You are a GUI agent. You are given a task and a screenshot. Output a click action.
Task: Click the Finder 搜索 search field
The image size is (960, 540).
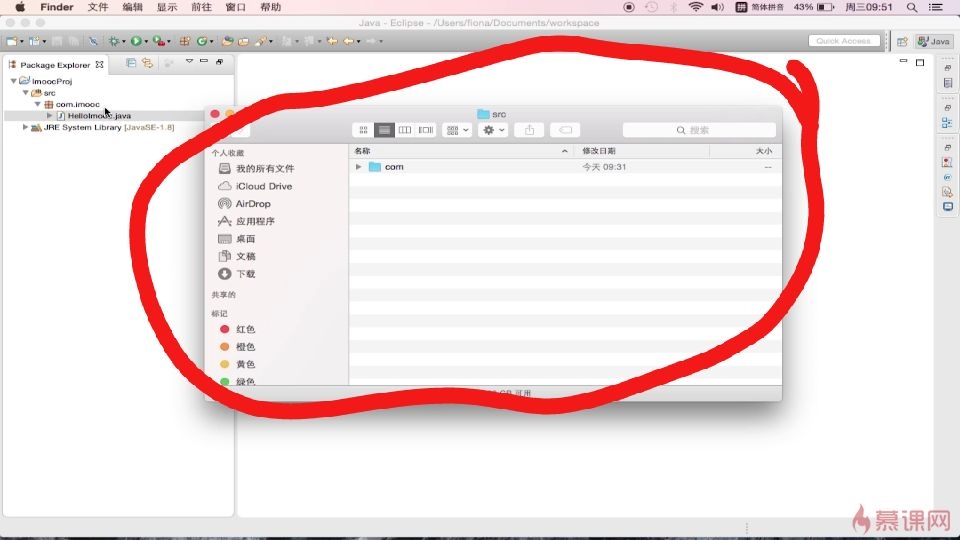(699, 130)
